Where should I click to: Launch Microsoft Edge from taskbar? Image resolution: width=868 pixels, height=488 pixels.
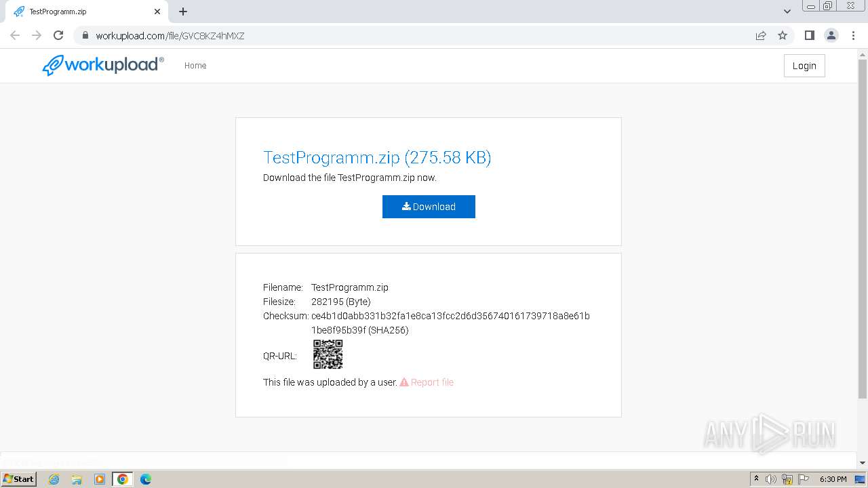146,479
